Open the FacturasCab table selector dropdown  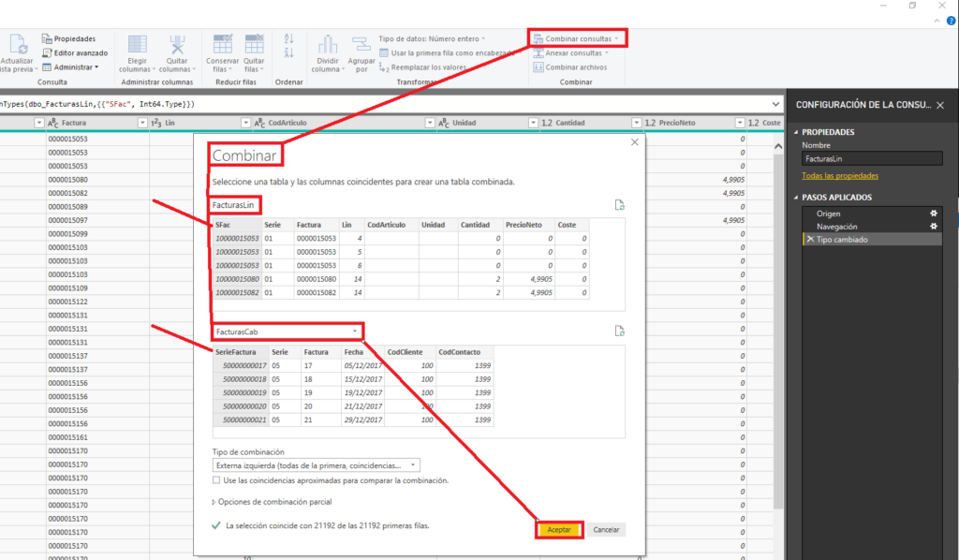(353, 331)
